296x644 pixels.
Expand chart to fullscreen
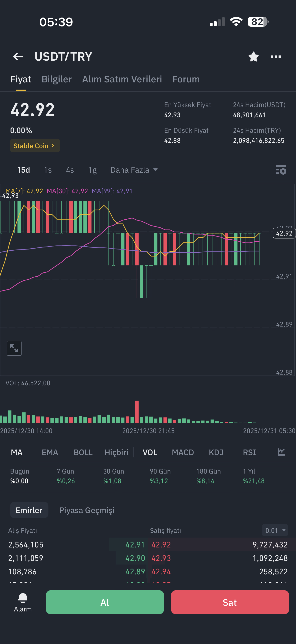[14, 348]
